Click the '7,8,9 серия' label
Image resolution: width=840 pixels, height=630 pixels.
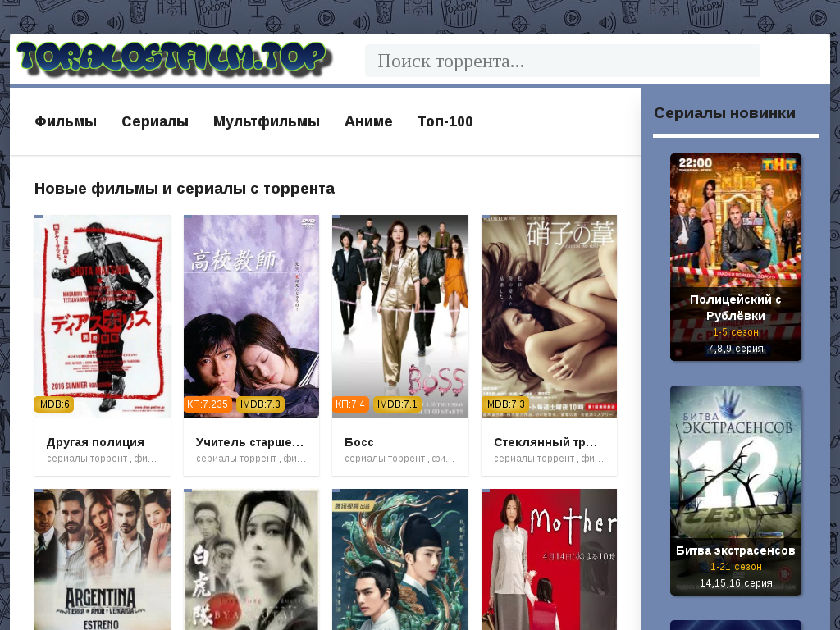coord(736,349)
